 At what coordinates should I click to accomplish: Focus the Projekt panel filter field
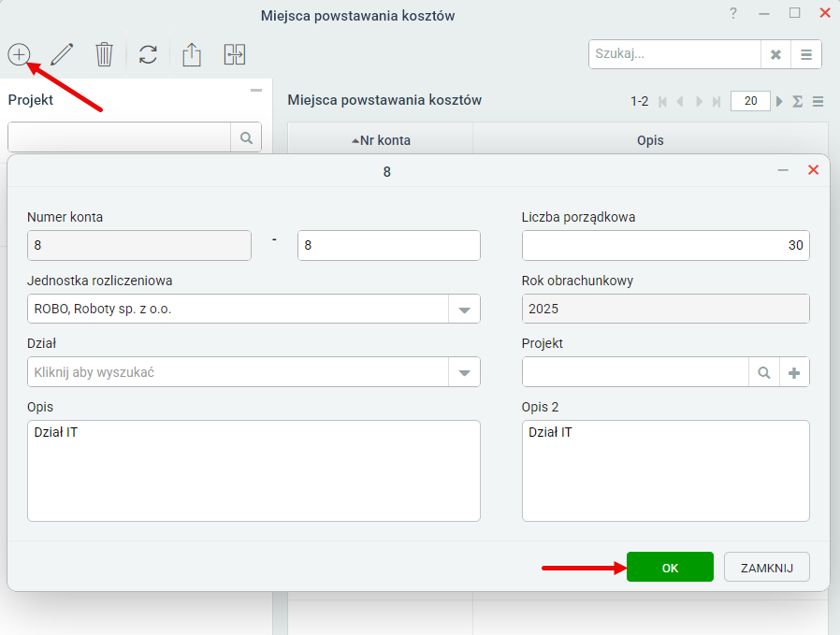(120, 137)
